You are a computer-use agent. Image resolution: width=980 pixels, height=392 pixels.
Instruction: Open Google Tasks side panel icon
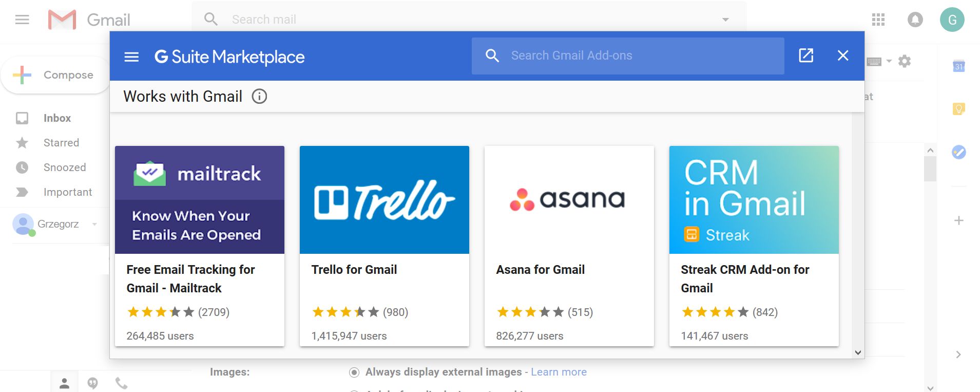(x=958, y=152)
